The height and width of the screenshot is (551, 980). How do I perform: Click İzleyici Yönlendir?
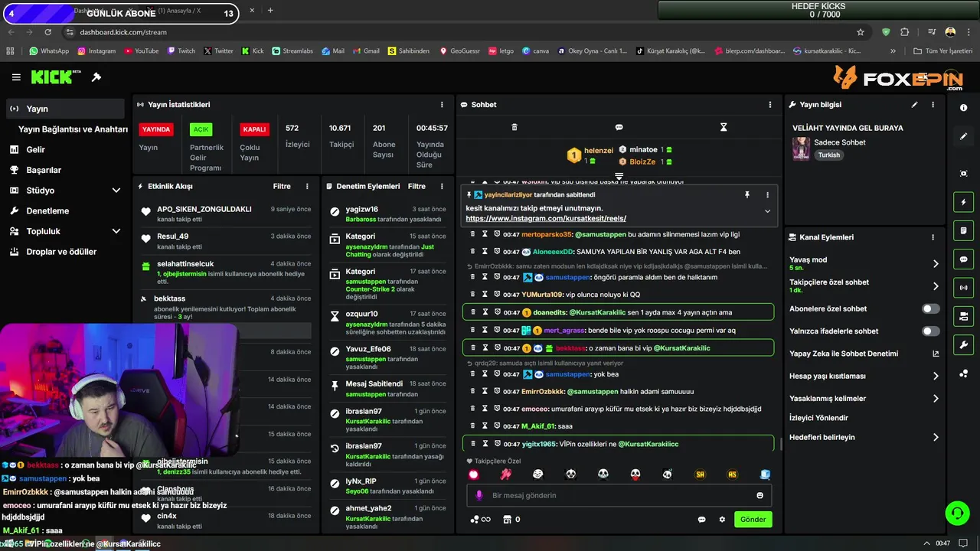pyautogui.click(x=818, y=418)
